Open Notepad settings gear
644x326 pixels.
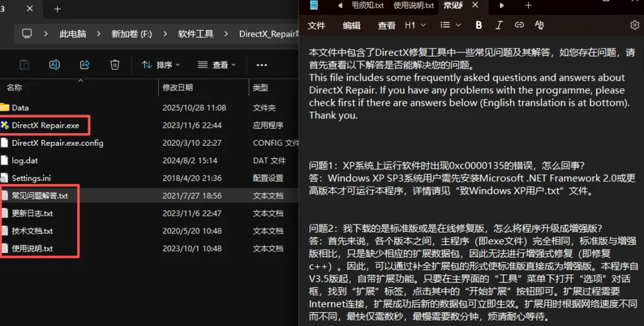point(634,25)
